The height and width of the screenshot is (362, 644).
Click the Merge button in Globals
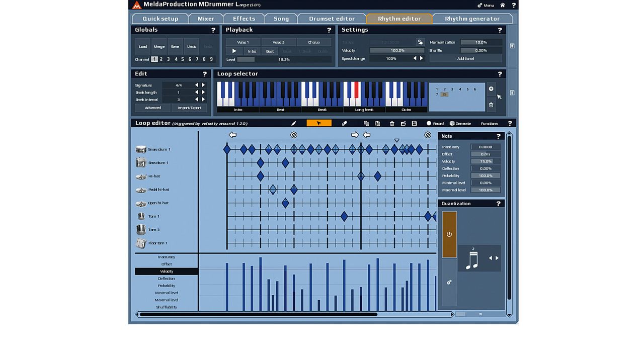[159, 46]
